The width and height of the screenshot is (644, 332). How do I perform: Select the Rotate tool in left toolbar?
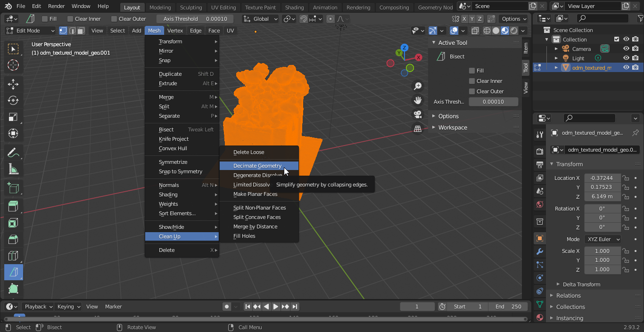[13, 100]
